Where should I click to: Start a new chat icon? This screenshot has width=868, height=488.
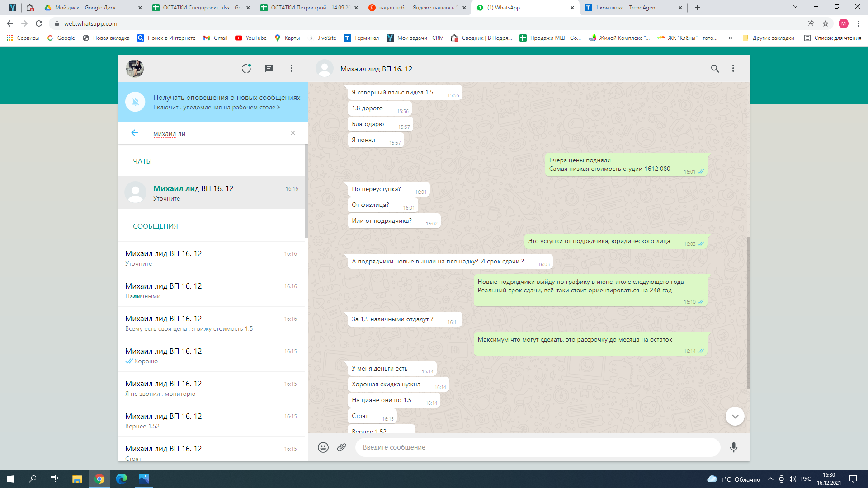269,68
